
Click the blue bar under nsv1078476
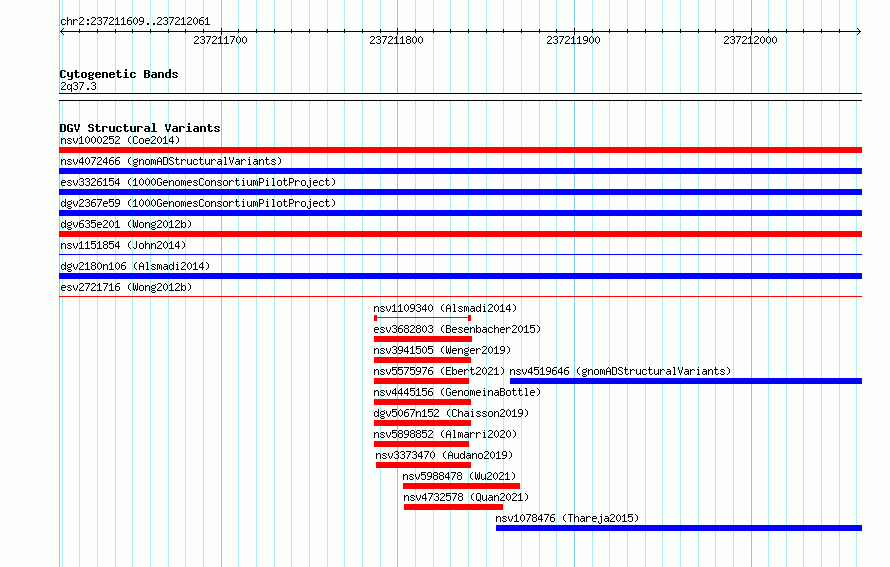(679, 528)
